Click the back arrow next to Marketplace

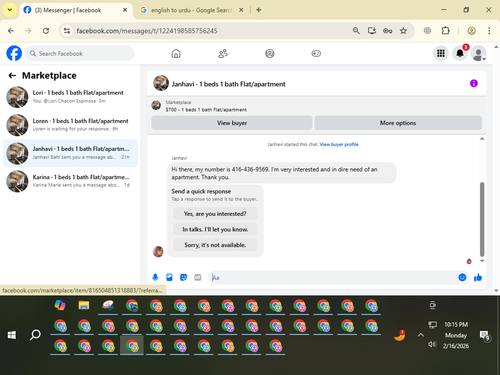pyautogui.click(x=12, y=76)
